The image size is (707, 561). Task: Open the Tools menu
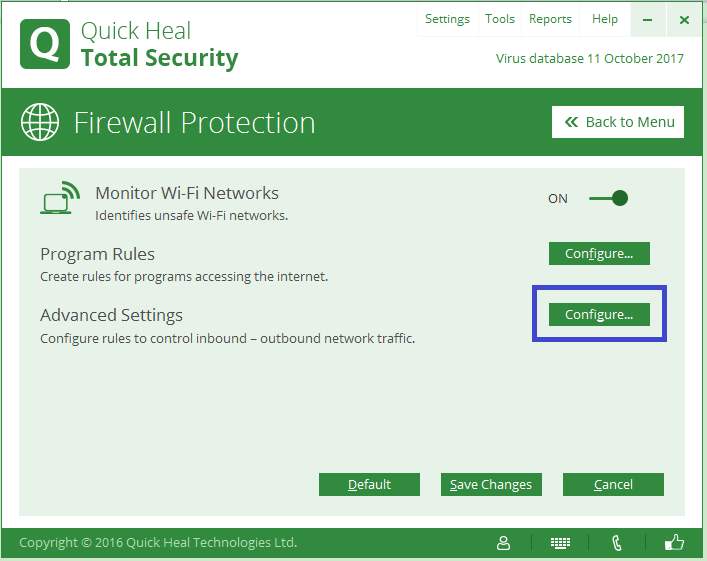[500, 19]
